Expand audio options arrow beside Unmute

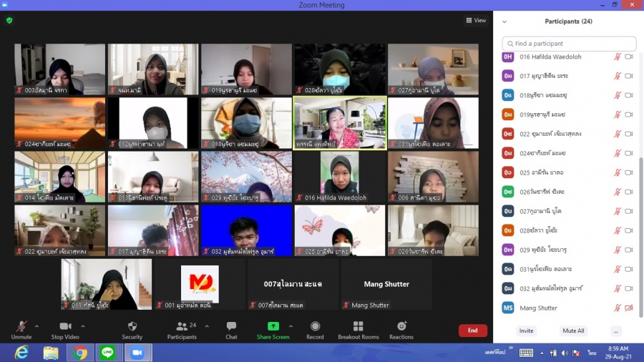(x=37, y=326)
